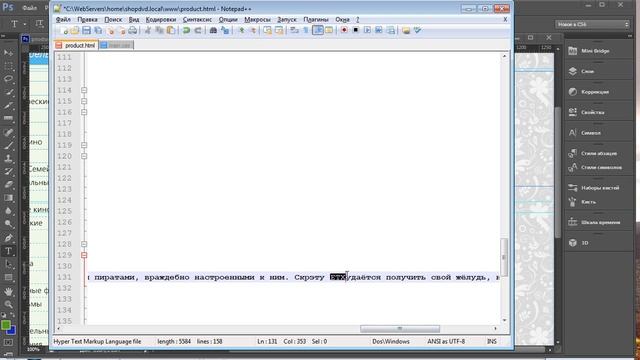
Task: Collapse the fold marker on line 119
Action: point(84,145)
